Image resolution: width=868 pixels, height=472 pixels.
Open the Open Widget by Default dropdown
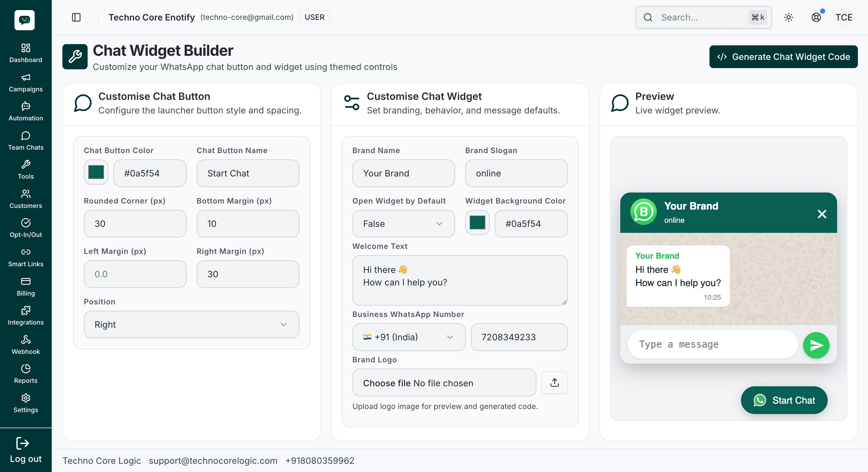point(403,224)
